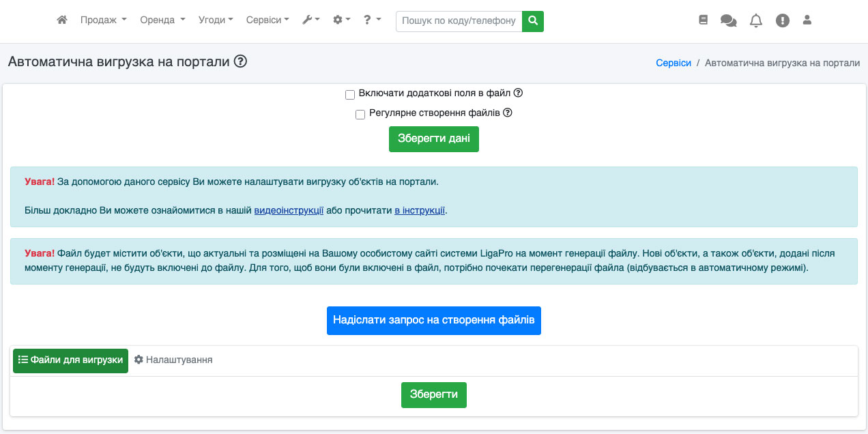Open the chat messages icon
This screenshot has height=434, width=868.
(729, 21)
